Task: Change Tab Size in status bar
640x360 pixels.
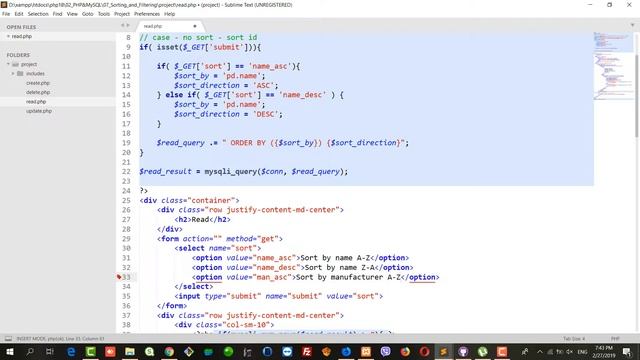Action: 574,339
